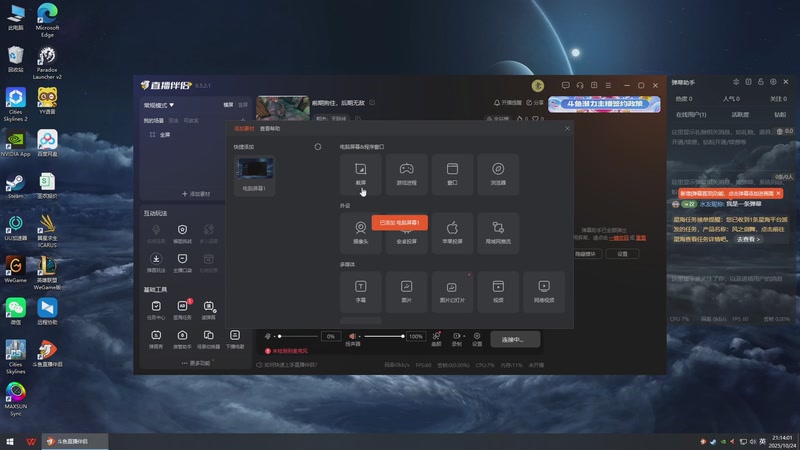Select the 局域网推流 LAN streaming source

pyautogui.click(x=498, y=233)
